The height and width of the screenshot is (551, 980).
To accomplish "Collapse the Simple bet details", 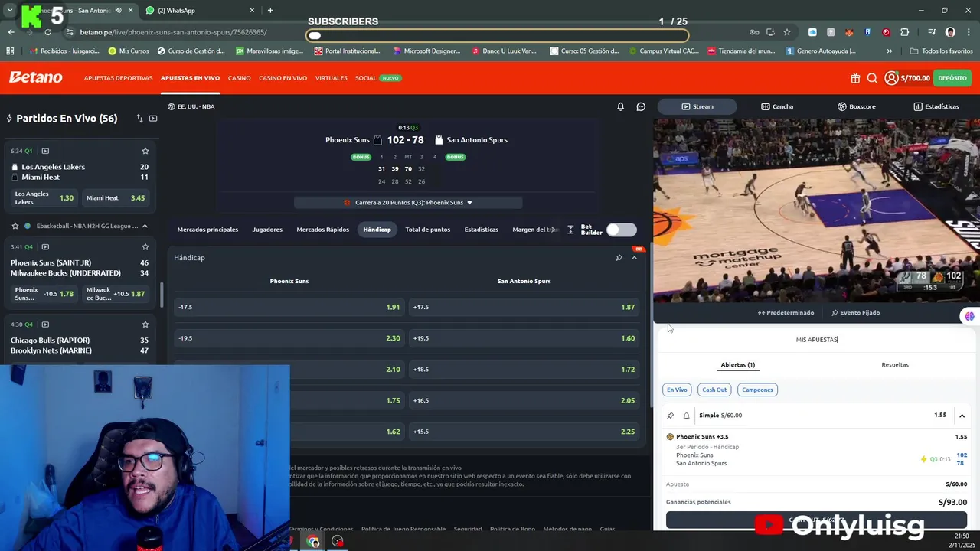I will click(x=962, y=416).
